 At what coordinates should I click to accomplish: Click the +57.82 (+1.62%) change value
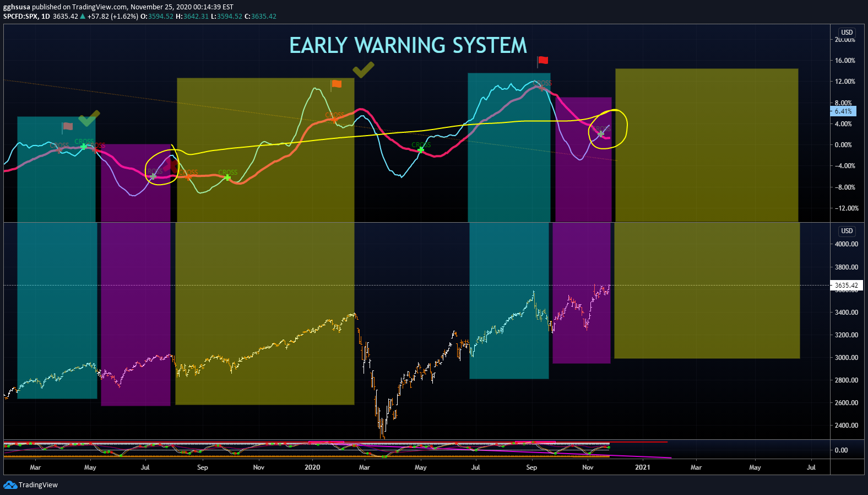tap(113, 17)
